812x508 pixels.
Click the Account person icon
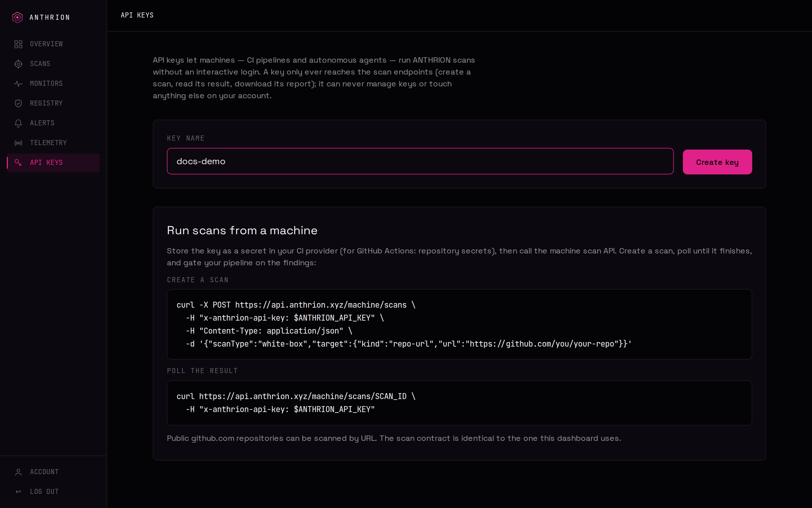[18, 472]
